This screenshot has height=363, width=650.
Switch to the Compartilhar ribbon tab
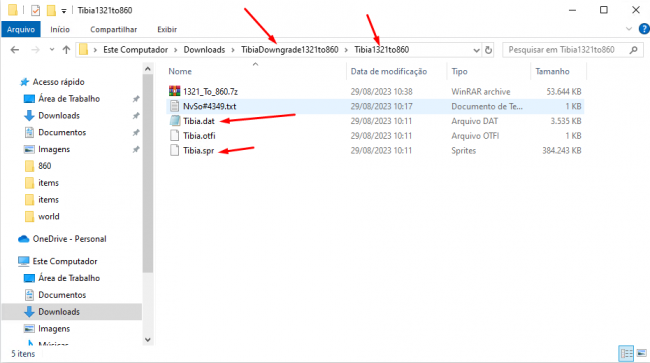tap(114, 29)
